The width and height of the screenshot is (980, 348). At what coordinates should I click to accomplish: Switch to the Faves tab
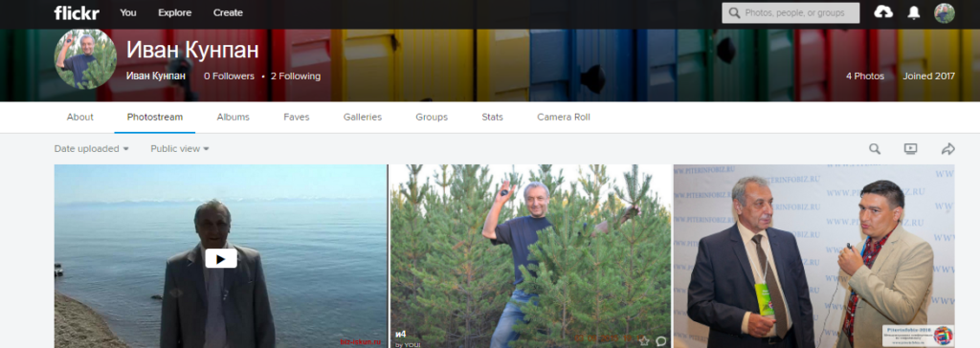coord(297,117)
